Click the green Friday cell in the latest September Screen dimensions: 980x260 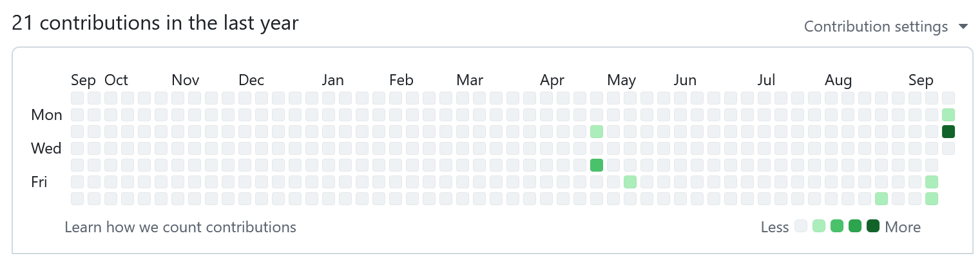(931, 182)
